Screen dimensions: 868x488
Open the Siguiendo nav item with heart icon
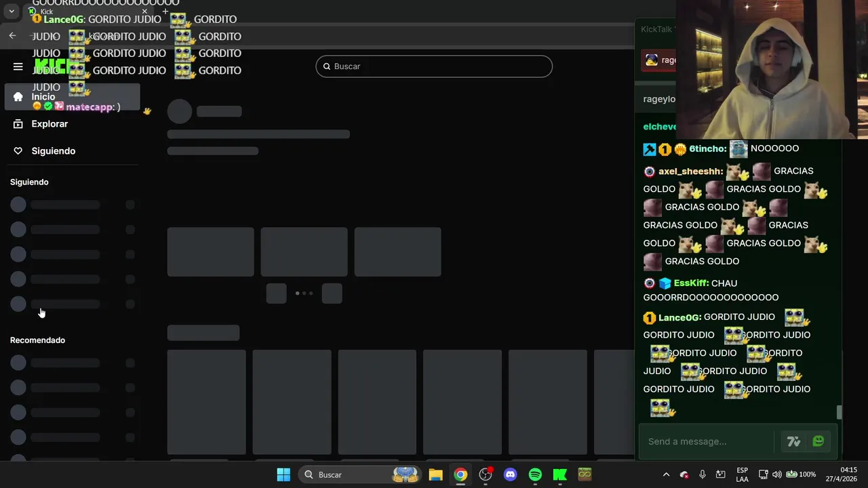[73, 151]
